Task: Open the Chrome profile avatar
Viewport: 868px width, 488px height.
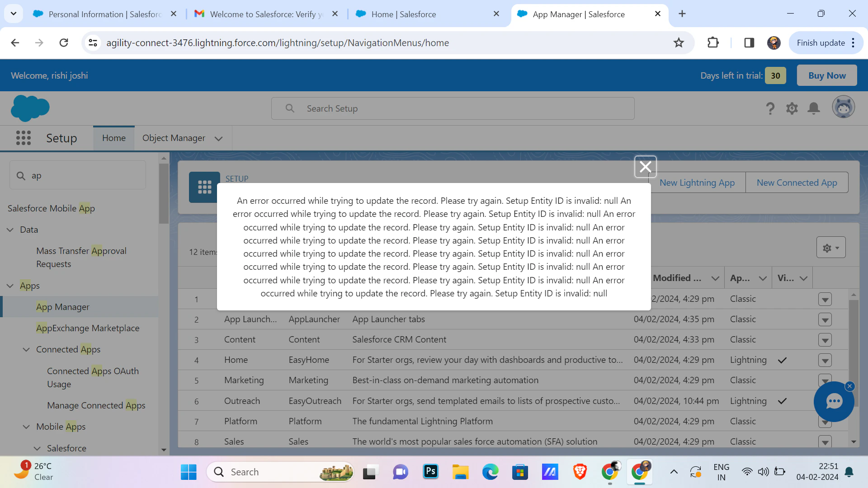Action: tap(774, 43)
